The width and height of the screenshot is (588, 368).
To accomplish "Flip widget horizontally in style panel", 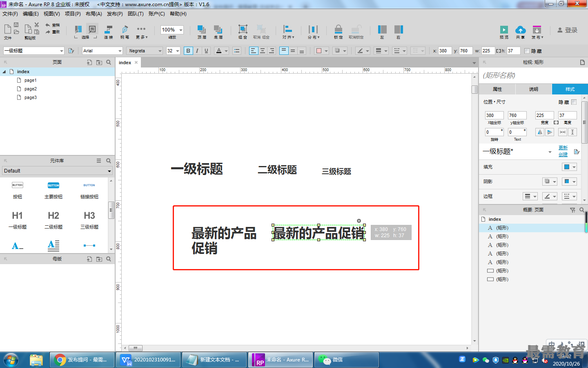I will point(540,132).
